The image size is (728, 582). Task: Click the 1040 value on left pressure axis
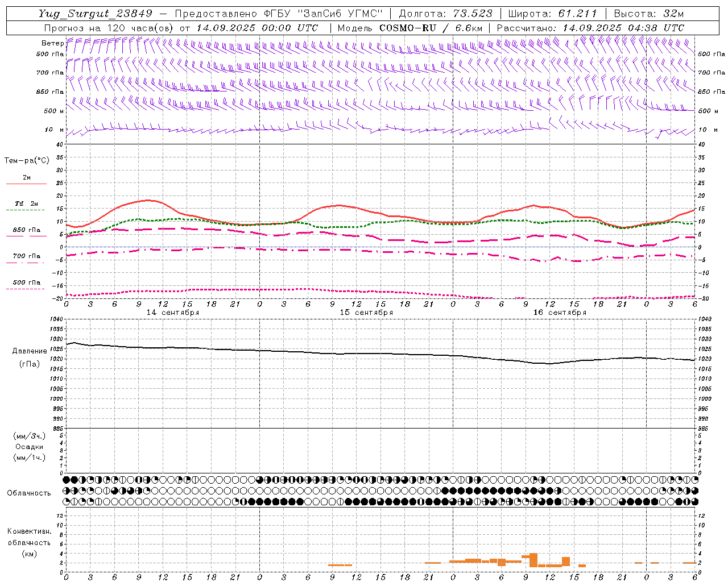click(56, 319)
